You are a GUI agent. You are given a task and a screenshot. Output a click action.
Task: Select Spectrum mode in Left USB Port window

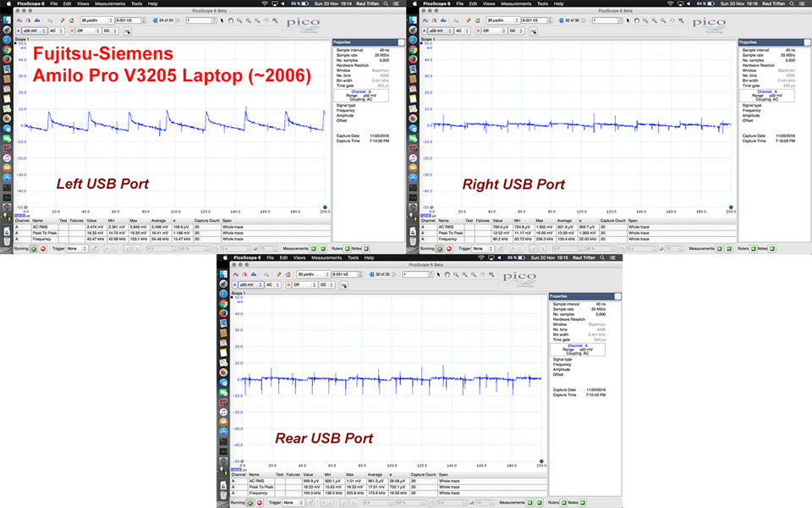point(36,20)
